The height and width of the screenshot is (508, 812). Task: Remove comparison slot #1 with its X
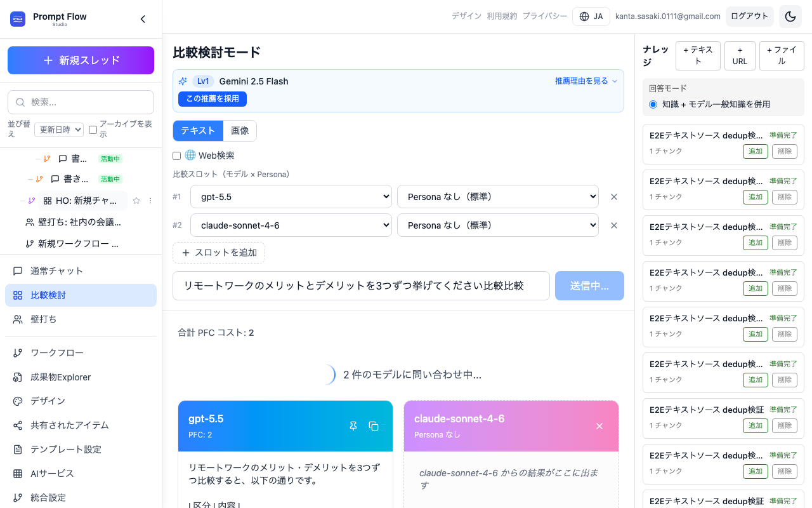[x=614, y=197]
